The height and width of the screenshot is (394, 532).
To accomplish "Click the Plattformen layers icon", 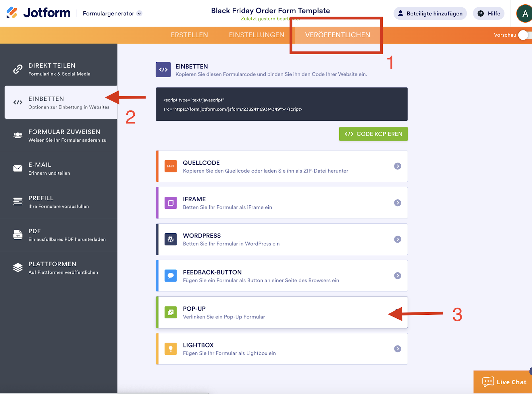I will pos(18,267).
